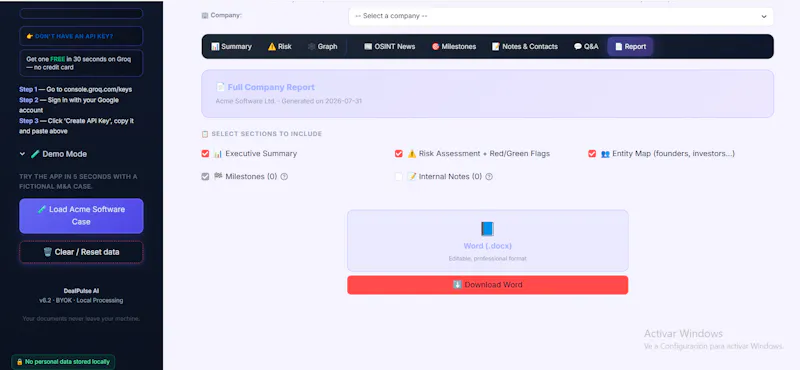Click the test tube Demo Mode icon
The image size is (800, 370).
[x=35, y=154]
